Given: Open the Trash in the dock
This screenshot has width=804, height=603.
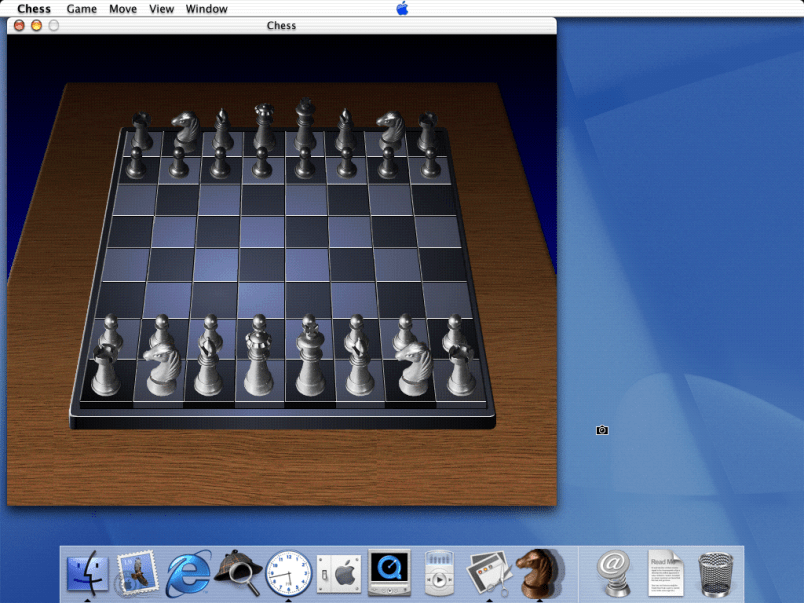Looking at the screenshot, I should (x=716, y=573).
